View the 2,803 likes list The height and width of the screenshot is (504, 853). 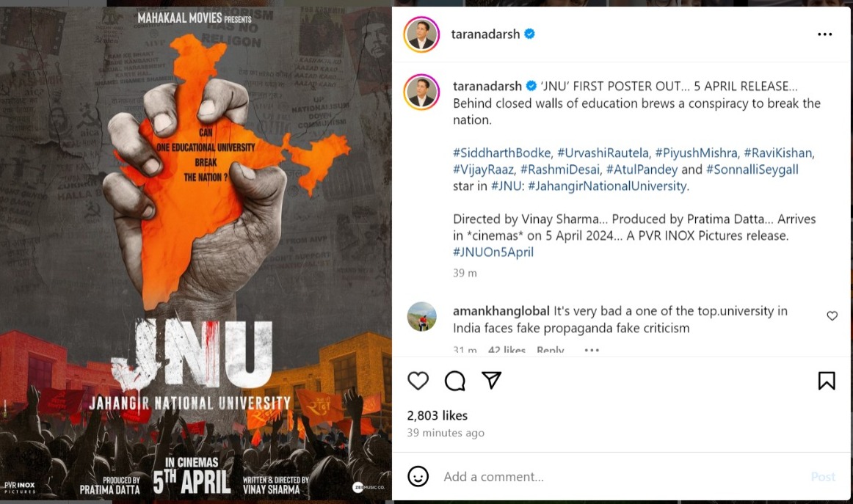coord(437,415)
